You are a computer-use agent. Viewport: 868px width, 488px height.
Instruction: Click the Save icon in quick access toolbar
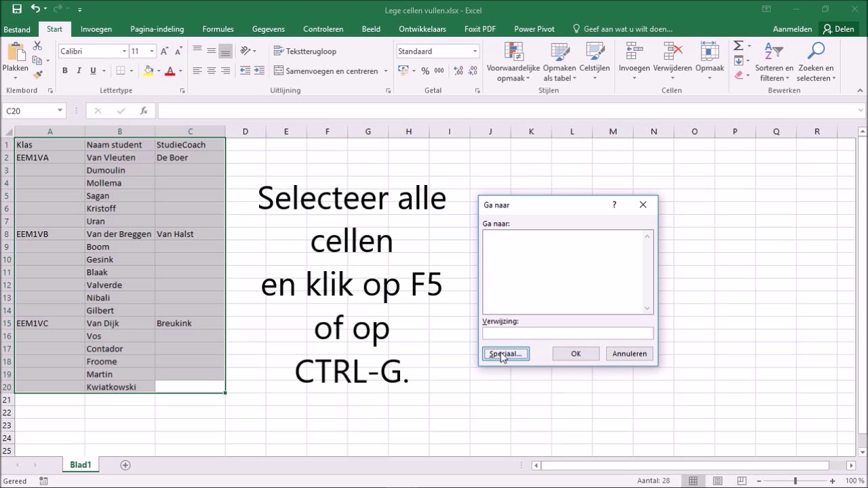point(17,9)
